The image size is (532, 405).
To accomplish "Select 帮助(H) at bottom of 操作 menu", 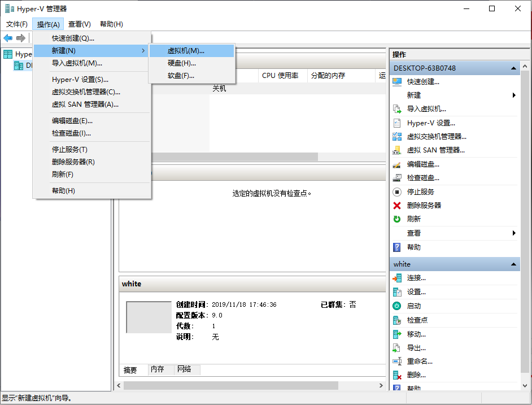I will coord(91,191).
